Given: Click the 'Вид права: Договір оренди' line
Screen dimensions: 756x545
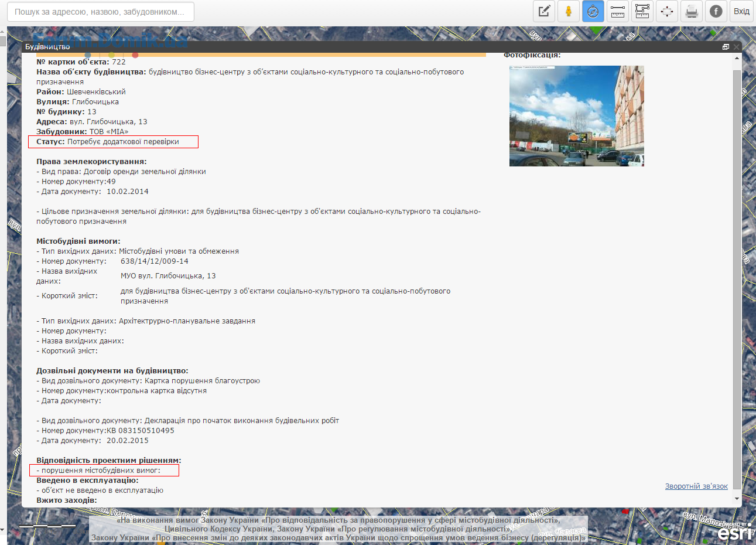Looking at the screenshot, I should tap(121, 172).
